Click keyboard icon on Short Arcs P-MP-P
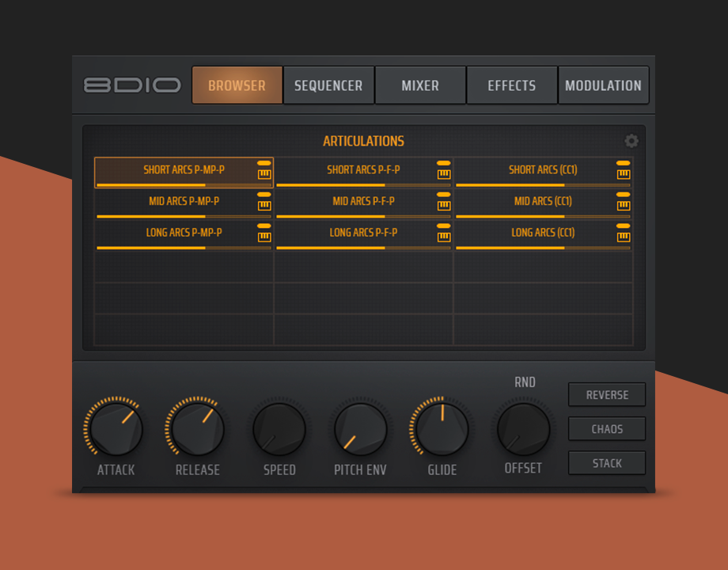 click(264, 174)
